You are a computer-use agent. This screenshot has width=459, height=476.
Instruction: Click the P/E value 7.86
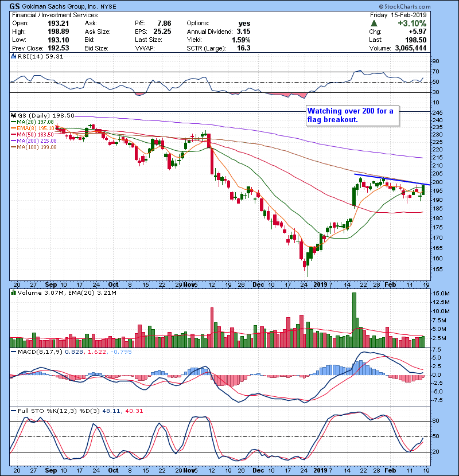(x=164, y=24)
